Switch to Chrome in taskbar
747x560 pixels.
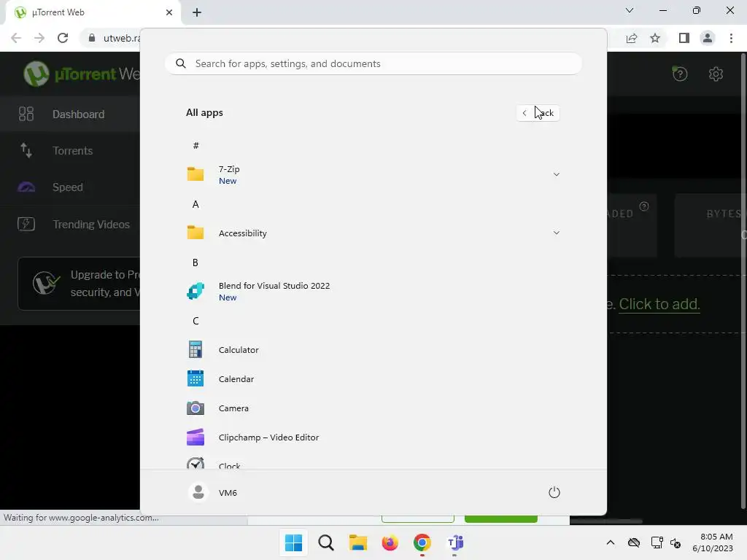(422, 542)
